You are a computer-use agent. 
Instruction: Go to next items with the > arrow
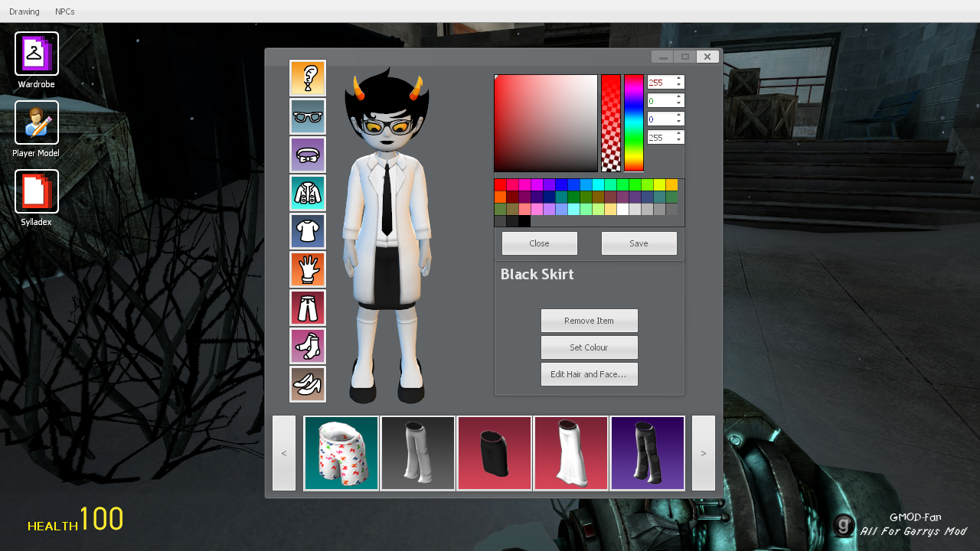click(704, 453)
